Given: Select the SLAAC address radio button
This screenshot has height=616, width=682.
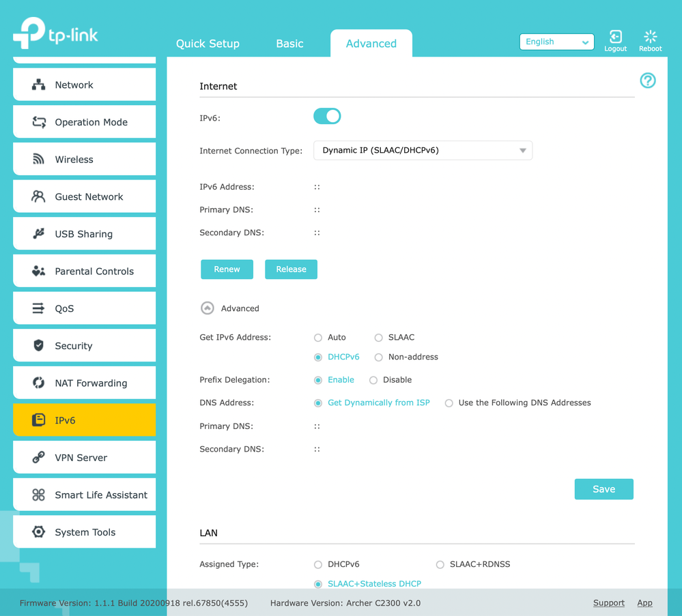Looking at the screenshot, I should 379,338.
